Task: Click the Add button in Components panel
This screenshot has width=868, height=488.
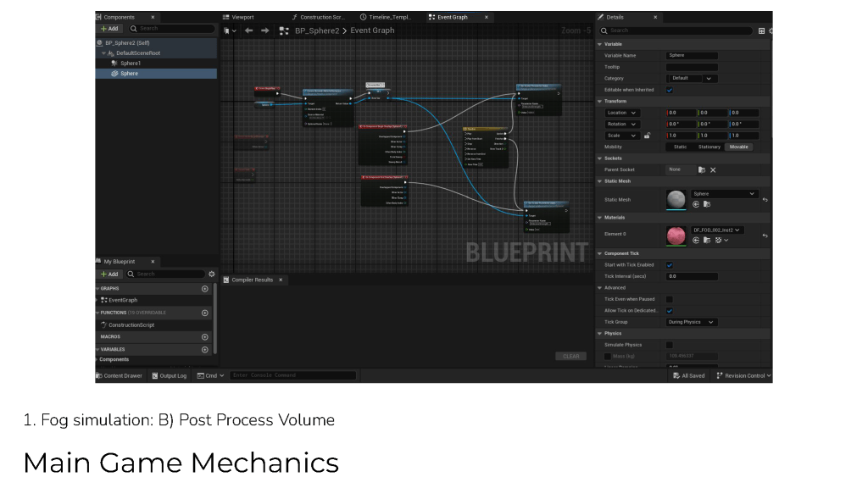Action: click(110, 29)
